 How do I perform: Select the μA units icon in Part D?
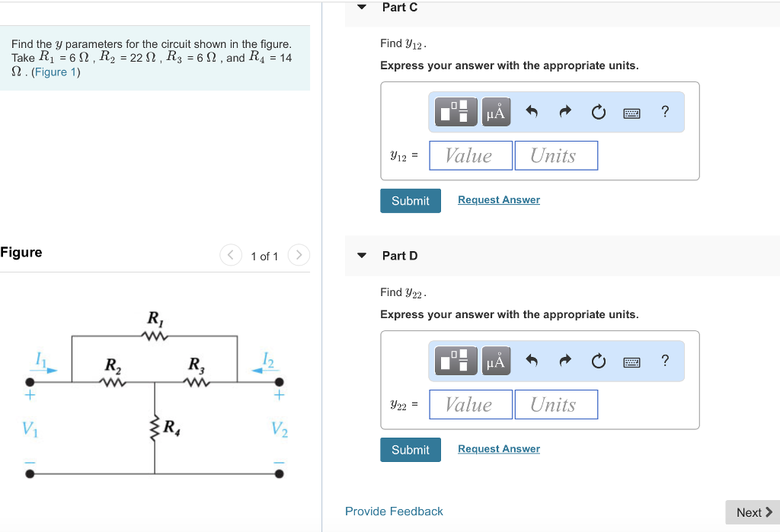[x=495, y=360]
